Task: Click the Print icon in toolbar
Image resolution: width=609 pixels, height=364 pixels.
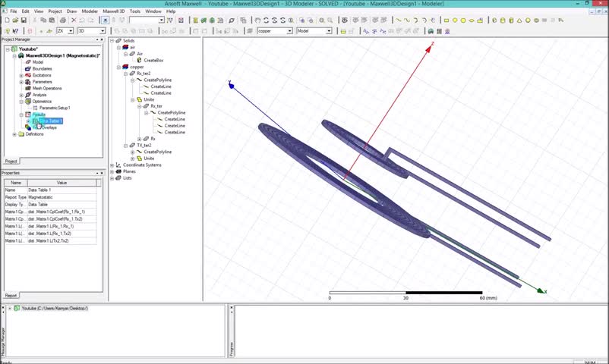Action: tap(62, 20)
